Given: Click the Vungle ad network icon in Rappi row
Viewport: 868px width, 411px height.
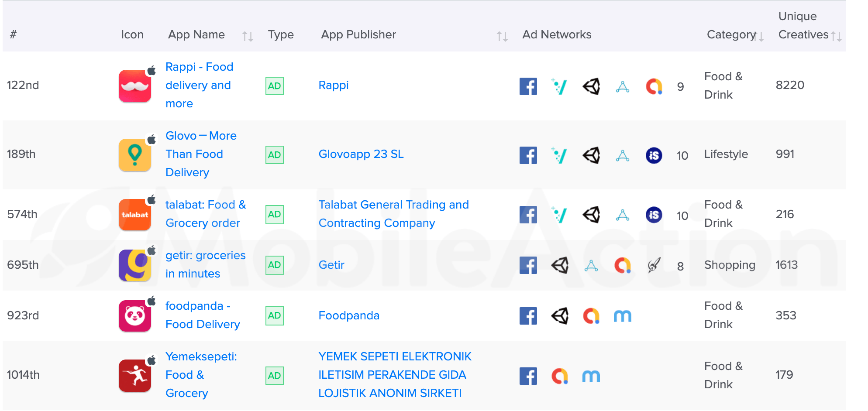Looking at the screenshot, I should (559, 86).
